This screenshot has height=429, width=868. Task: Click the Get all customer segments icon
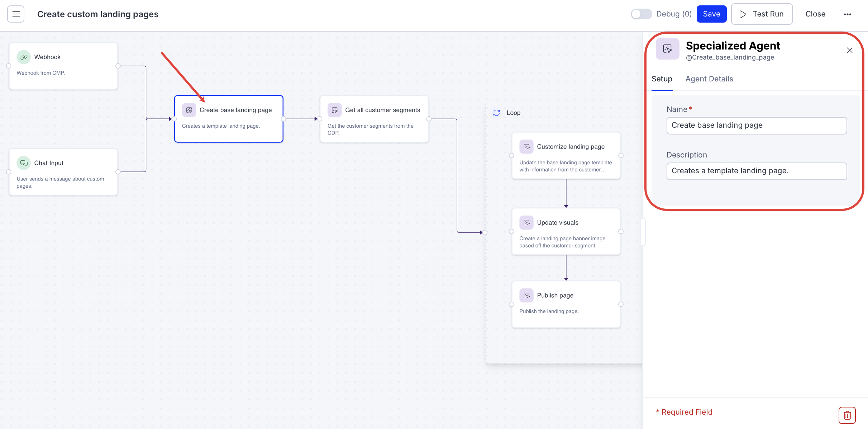pyautogui.click(x=334, y=110)
